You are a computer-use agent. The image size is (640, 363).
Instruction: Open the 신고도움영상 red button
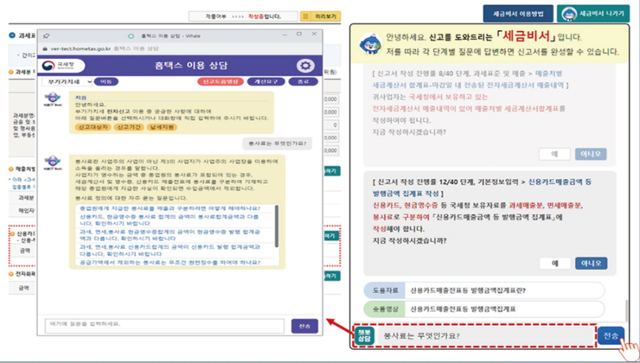tap(220, 82)
